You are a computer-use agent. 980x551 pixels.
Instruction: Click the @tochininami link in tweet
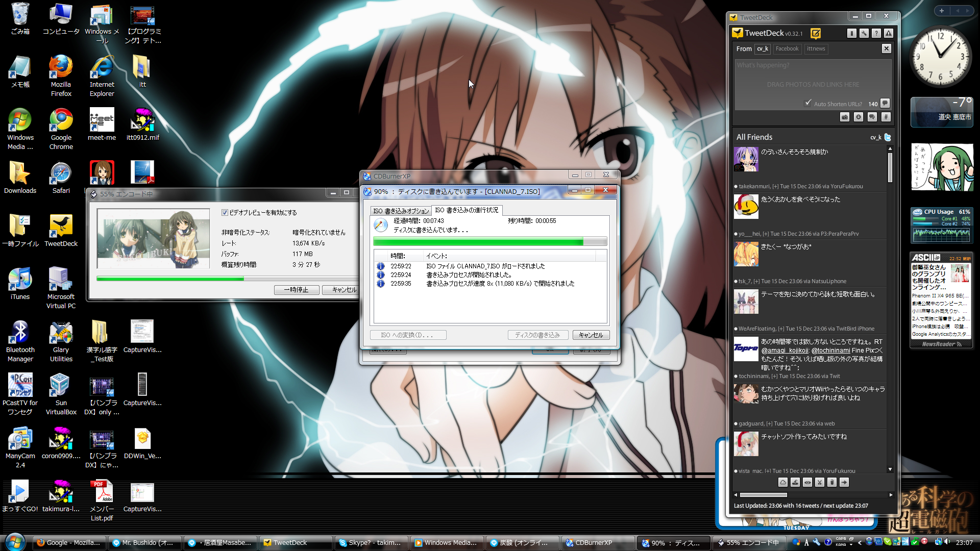[831, 350]
